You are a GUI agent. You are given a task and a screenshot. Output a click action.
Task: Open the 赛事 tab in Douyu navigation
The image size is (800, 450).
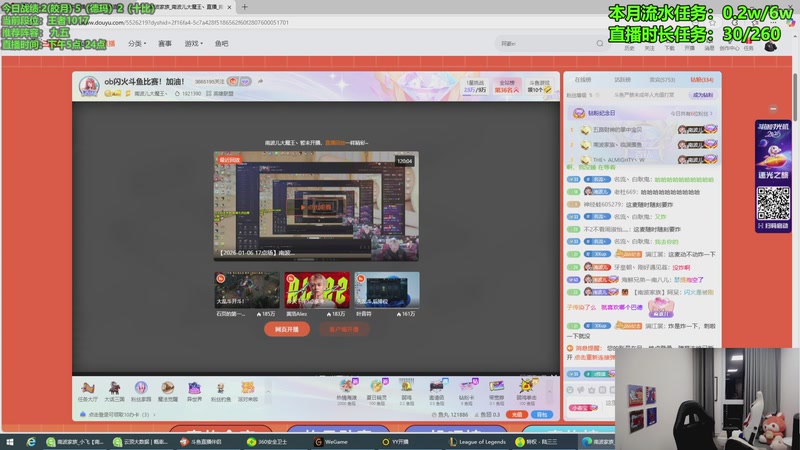[x=165, y=43]
